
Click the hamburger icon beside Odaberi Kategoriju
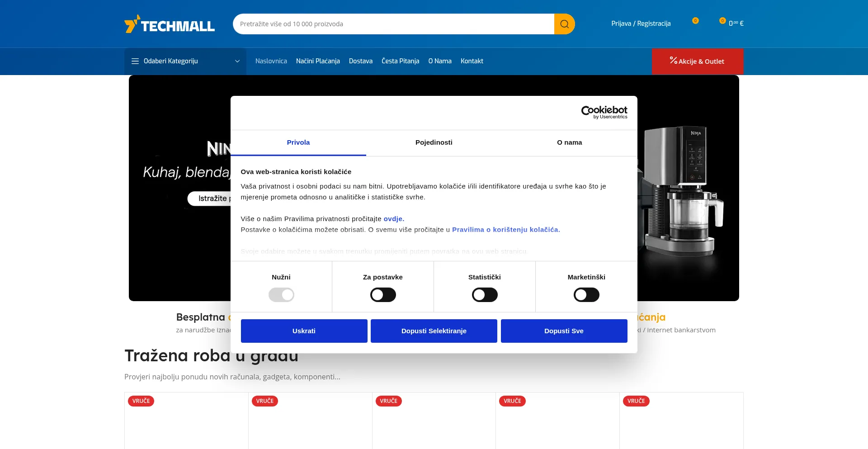click(x=135, y=61)
